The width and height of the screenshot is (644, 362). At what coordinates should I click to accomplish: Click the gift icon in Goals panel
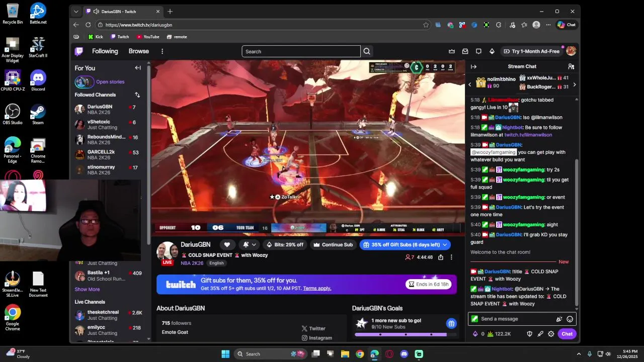451,323
